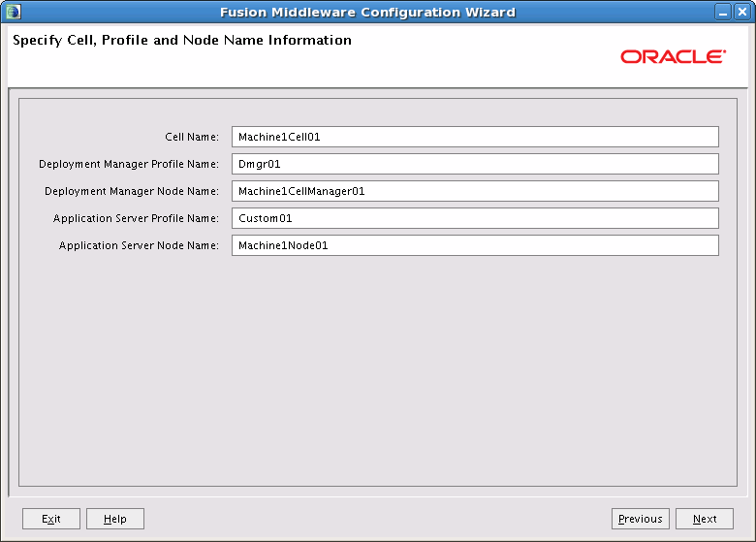Image resolution: width=756 pixels, height=542 pixels.
Task: Click the title bar text 'Fusion Middleware Configuration Wizard'
Action: point(368,12)
